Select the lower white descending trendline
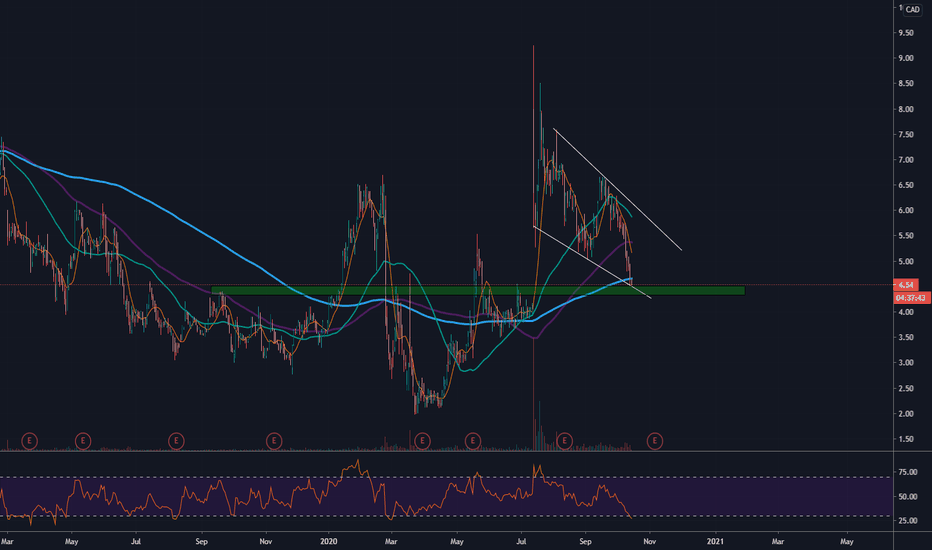This screenshot has height=550, width=932. click(593, 262)
